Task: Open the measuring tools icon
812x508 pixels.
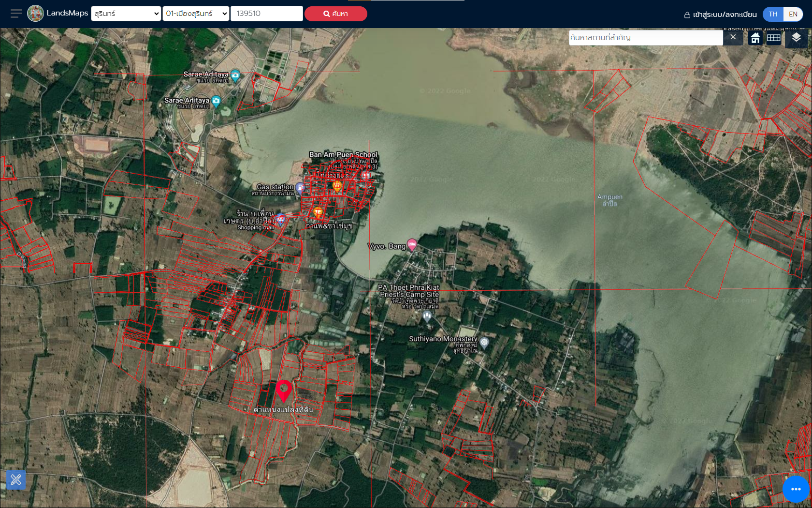Action: tap(16, 479)
